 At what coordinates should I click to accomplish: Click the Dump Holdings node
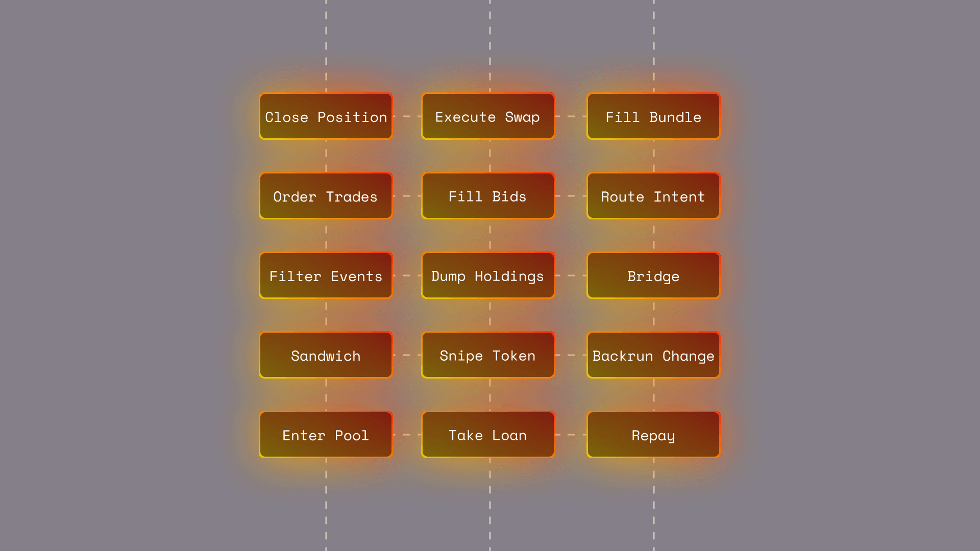coord(488,276)
